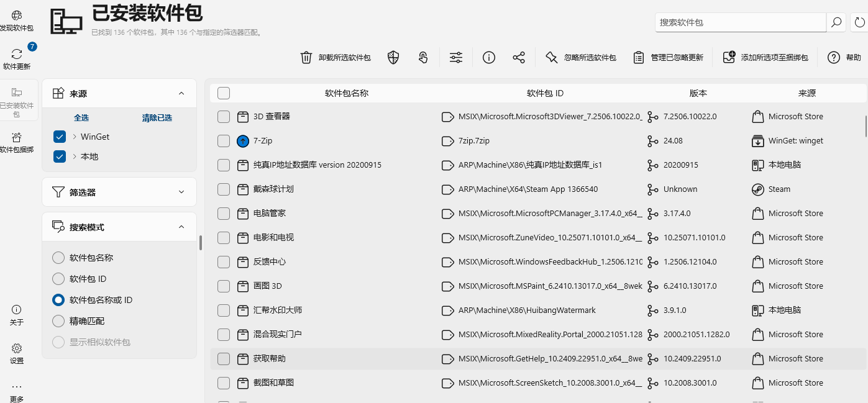Open installation options sliders icon
Image resolution: width=868 pixels, height=403 pixels.
[456, 57]
